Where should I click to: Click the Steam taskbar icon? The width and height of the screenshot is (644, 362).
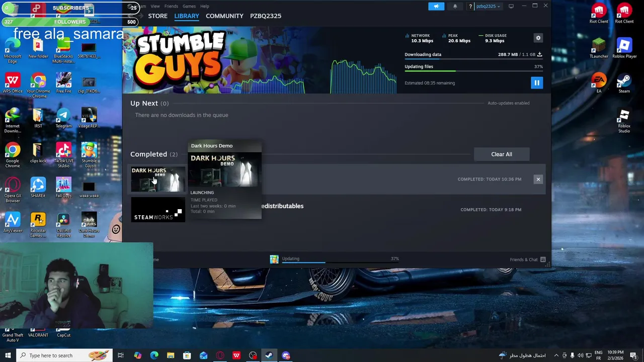269,355
